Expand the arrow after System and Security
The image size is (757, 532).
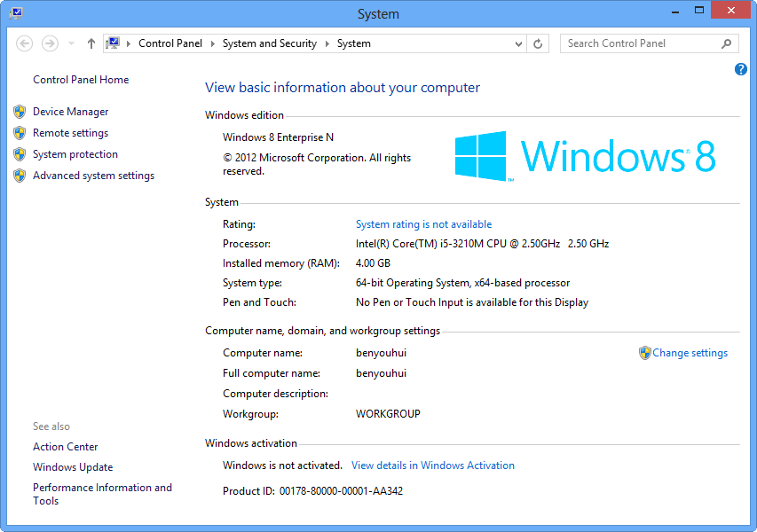pyautogui.click(x=327, y=43)
